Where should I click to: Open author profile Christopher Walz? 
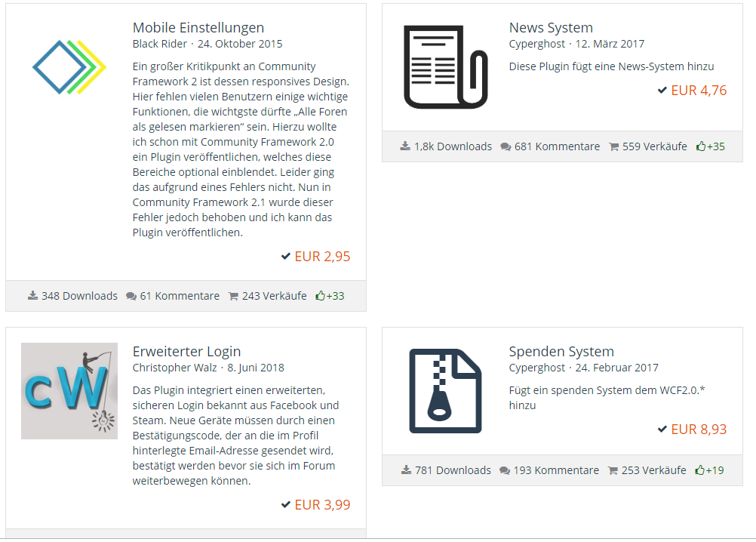pyautogui.click(x=174, y=368)
